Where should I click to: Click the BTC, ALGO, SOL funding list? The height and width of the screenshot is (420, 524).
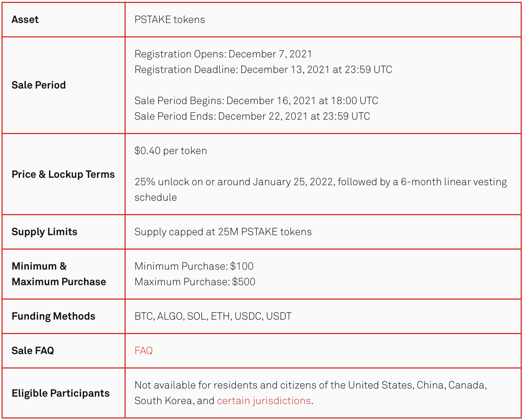[213, 316]
